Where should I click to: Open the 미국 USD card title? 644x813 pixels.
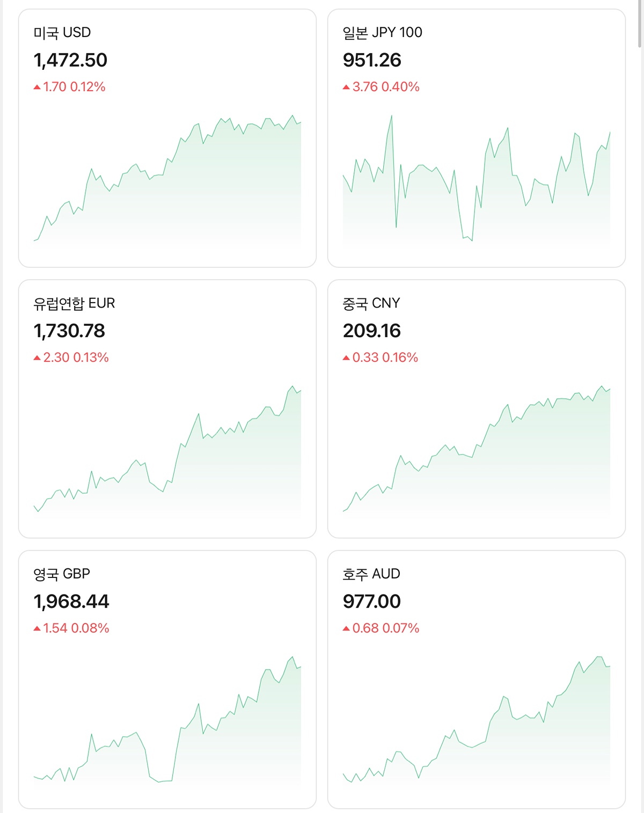pyautogui.click(x=62, y=33)
